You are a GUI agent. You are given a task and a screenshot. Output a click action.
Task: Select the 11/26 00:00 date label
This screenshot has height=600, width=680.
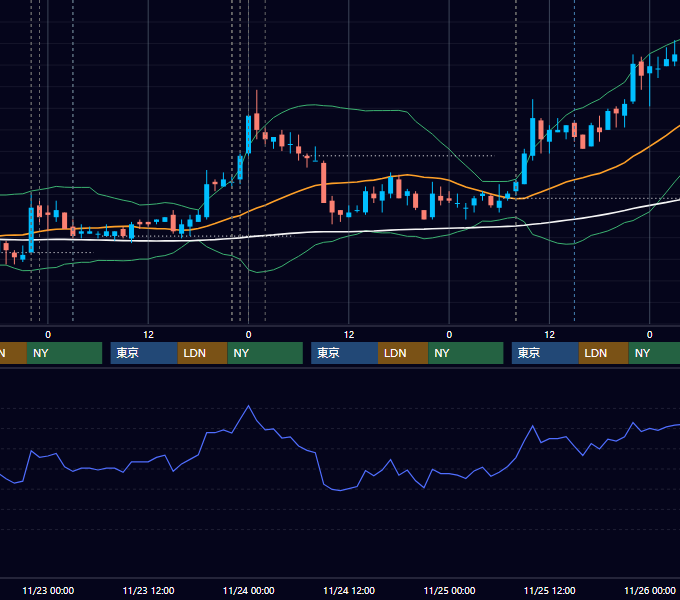coord(650,590)
